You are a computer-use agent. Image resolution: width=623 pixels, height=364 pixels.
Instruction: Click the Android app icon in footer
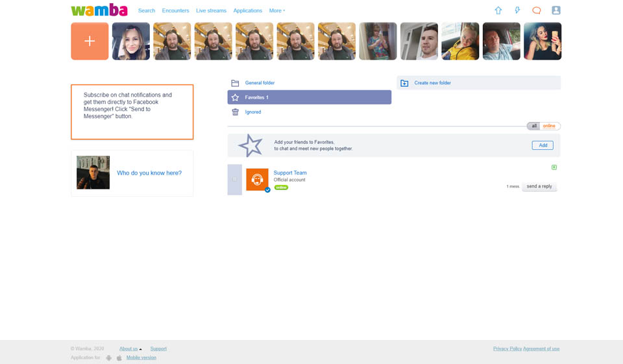109,358
